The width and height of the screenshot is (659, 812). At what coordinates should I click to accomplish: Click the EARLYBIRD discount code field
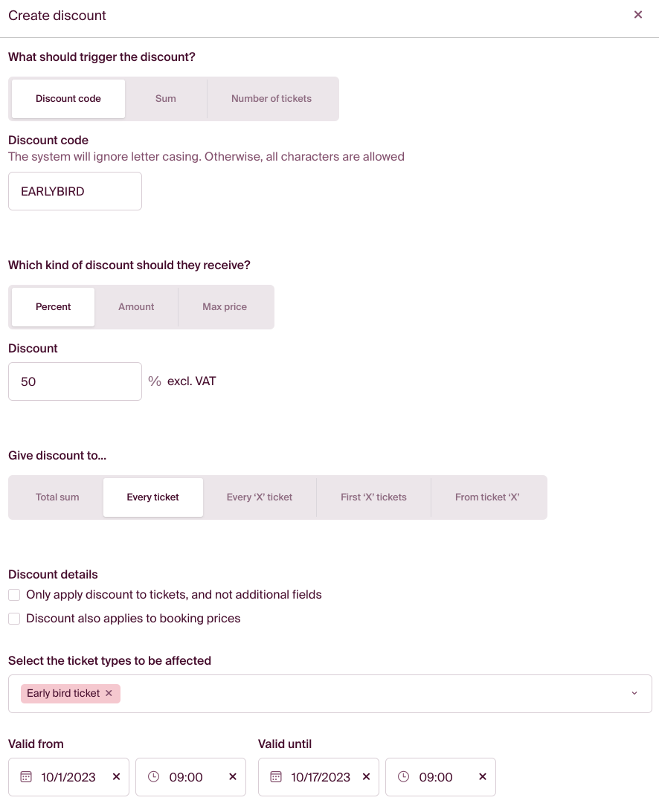[75, 192]
